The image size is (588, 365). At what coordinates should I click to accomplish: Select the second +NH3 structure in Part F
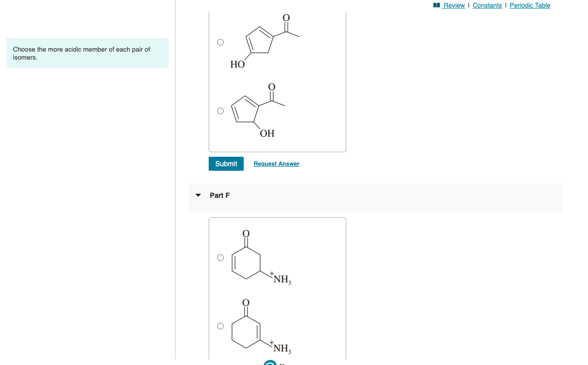pos(220,325)
